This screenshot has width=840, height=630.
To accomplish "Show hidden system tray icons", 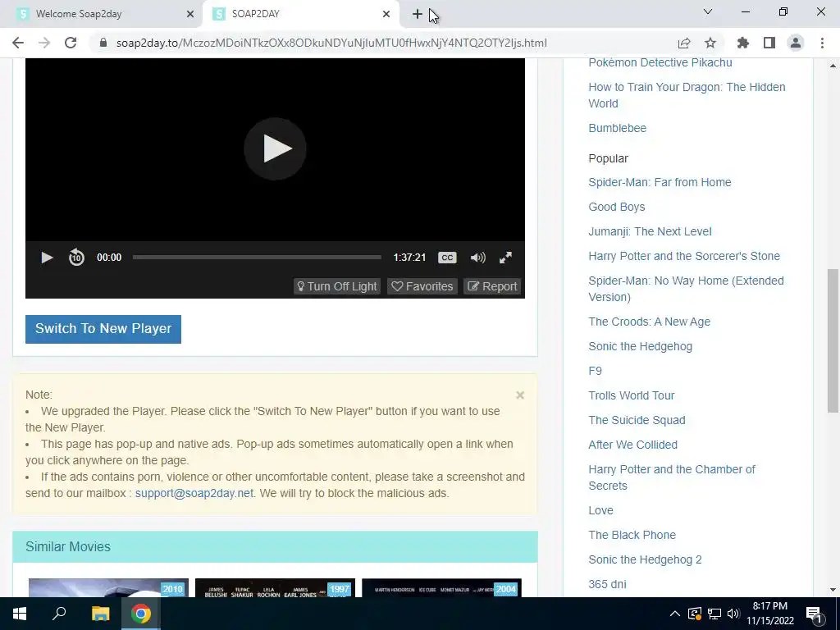I will (675, 614).
